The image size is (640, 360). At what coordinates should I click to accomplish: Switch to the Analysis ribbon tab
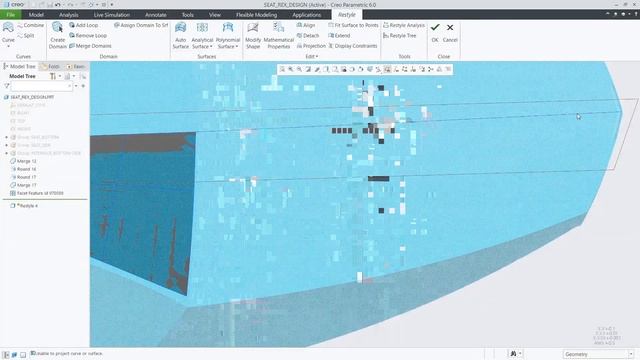click(69, 15)
